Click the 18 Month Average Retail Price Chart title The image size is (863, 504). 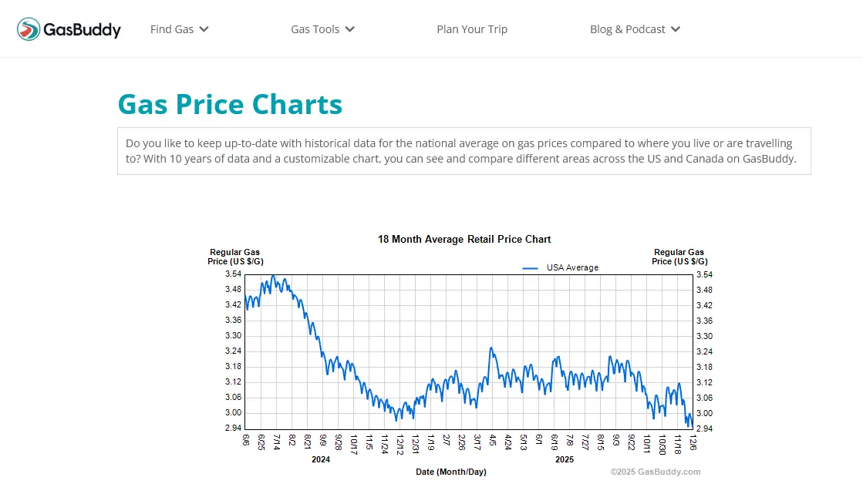(464, 240)
